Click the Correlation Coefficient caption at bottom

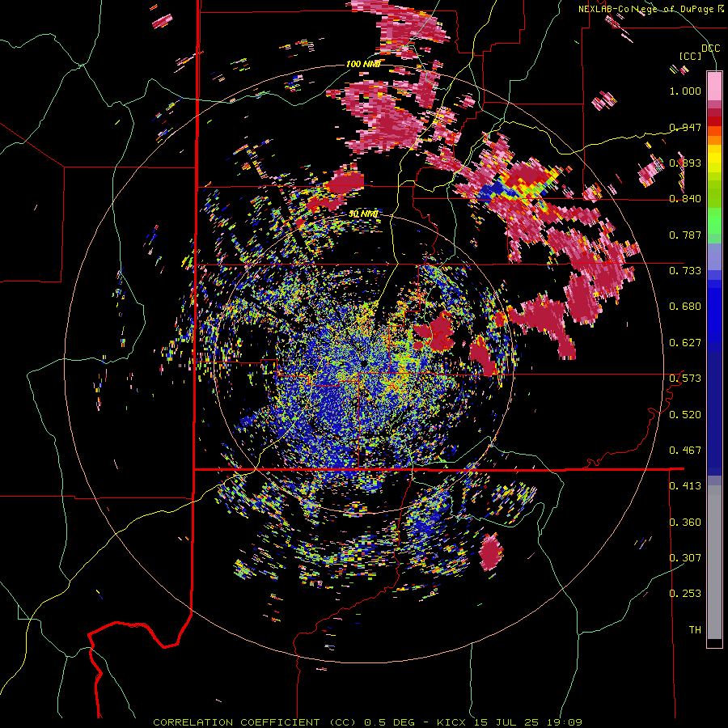(367, 722)
